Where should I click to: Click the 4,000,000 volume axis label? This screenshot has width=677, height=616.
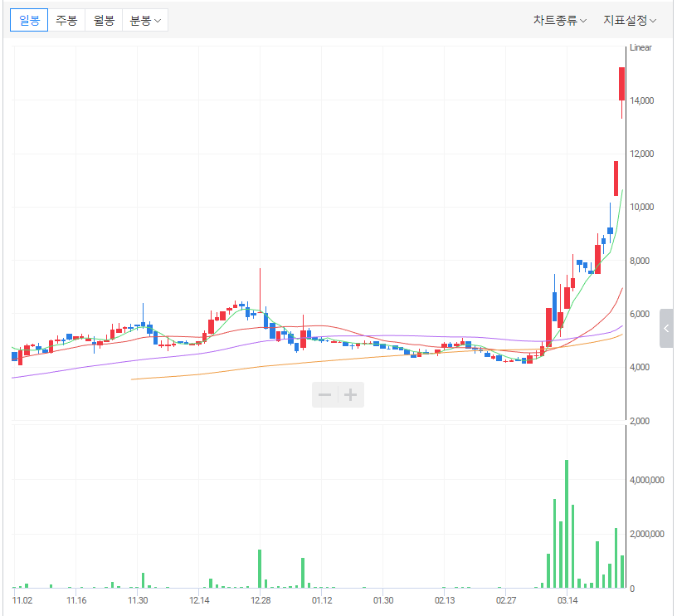(647, 480)
